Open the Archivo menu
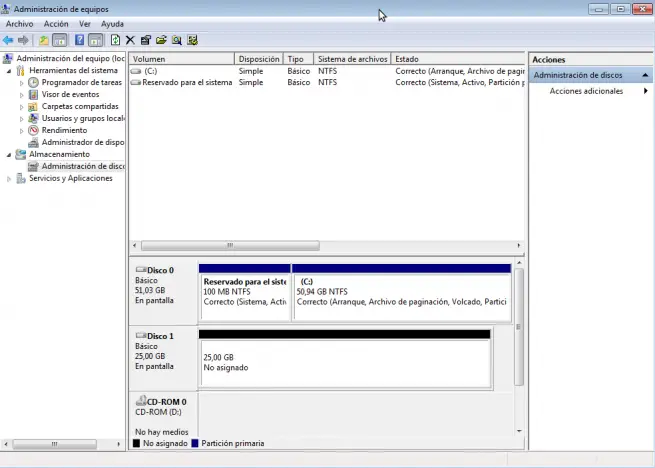This screenshot has height=468, width=655. click(x=19, y=23)
